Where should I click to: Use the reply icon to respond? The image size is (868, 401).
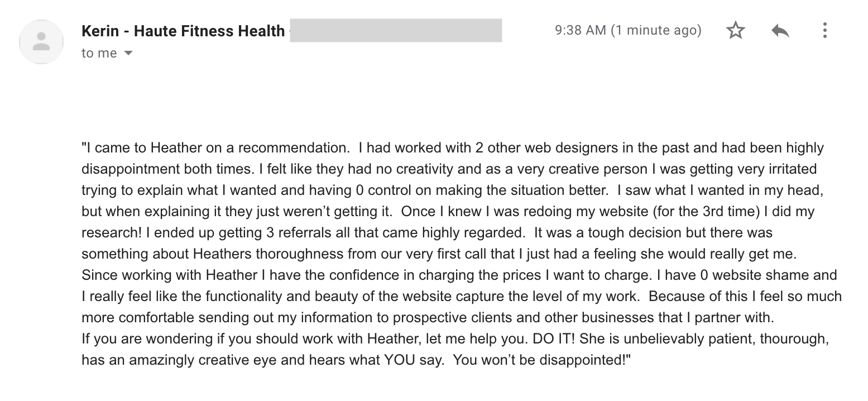click(x=780, y=31)
